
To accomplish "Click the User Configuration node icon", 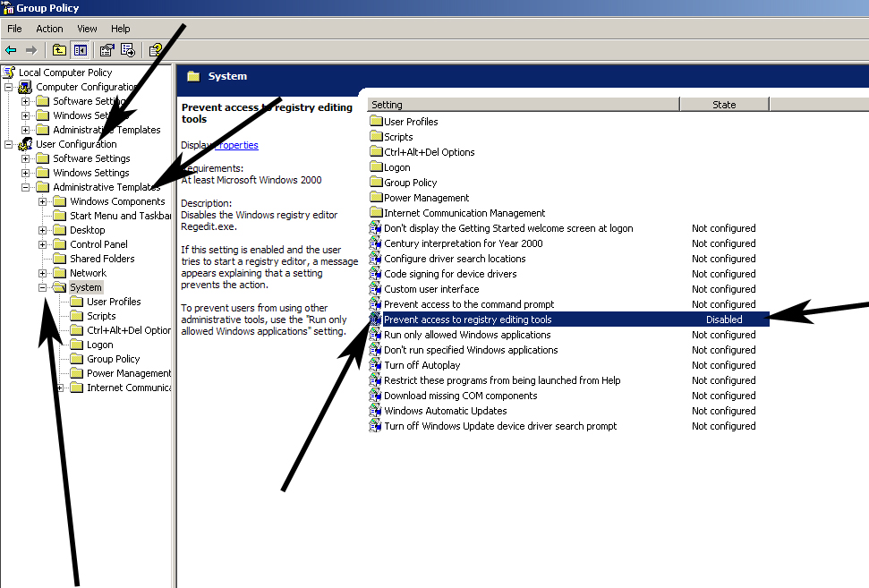I will tap(25, 144).
